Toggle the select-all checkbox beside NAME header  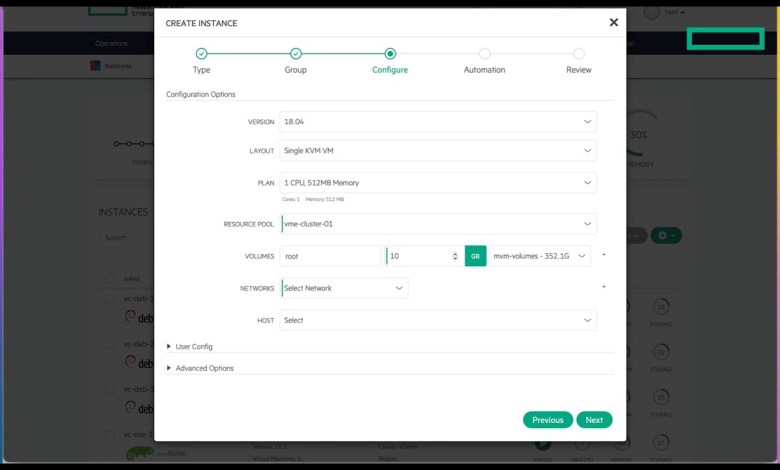[x=110, y=279]
